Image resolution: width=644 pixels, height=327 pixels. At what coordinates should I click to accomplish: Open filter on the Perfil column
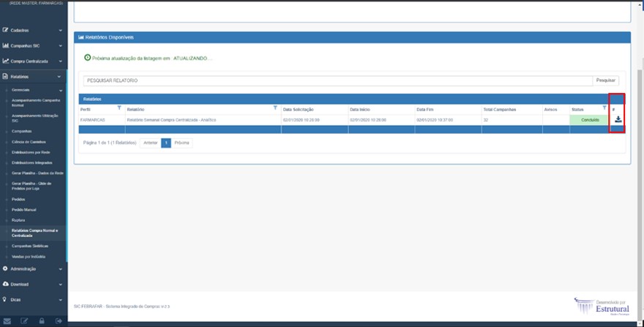point(119,108)
